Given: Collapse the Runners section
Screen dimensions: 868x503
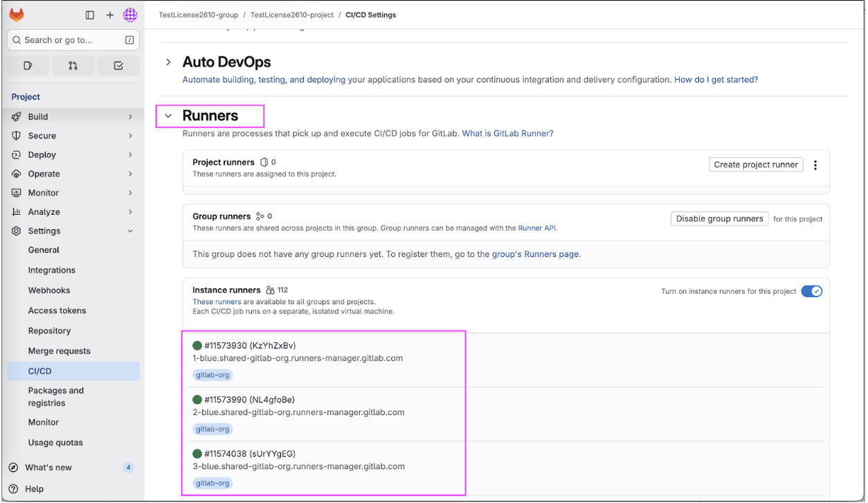Looking at the screenshot, I should click(168, 116).
